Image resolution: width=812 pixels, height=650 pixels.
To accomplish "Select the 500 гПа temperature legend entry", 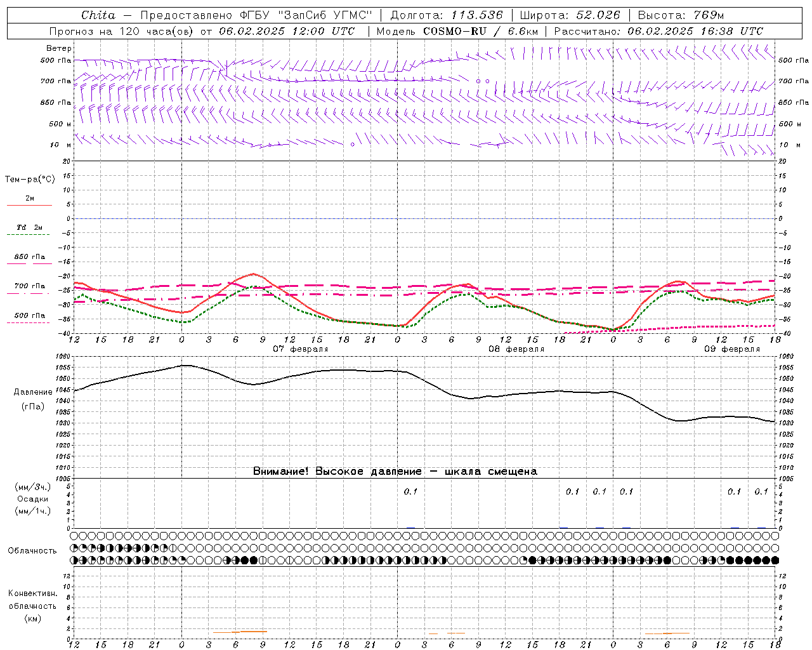I will coord(30,315).
